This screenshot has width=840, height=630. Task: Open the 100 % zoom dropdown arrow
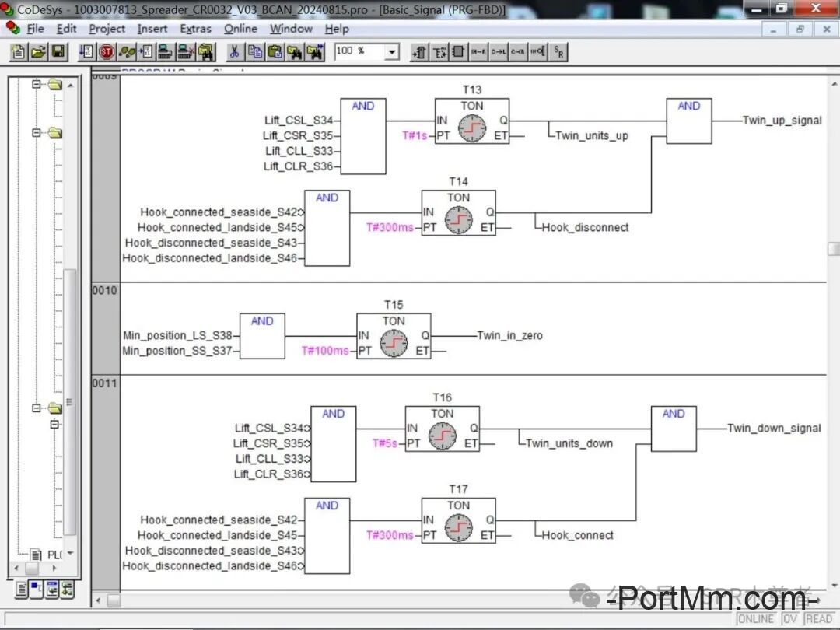392,52
